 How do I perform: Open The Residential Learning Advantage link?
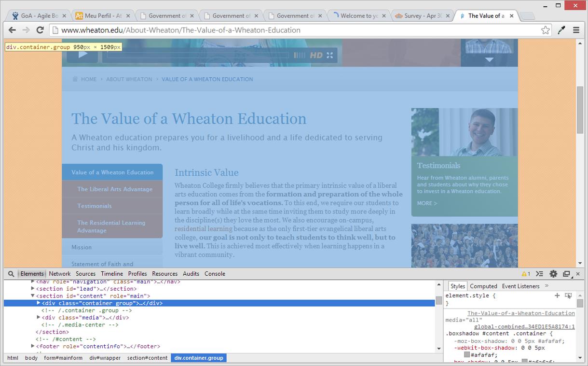pos(111,226)
